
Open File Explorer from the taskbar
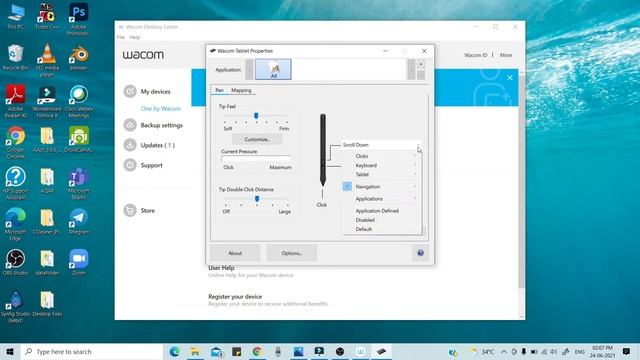[195, 351]
